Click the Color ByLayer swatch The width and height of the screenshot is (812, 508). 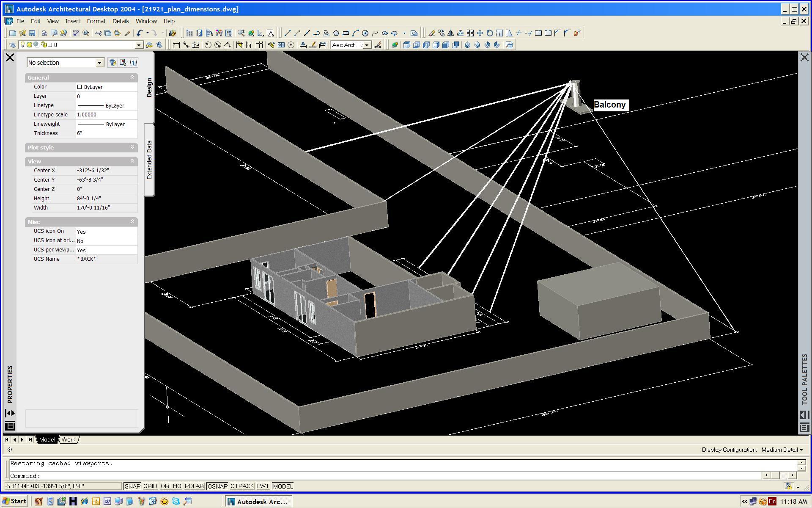[x=80, y=87]
